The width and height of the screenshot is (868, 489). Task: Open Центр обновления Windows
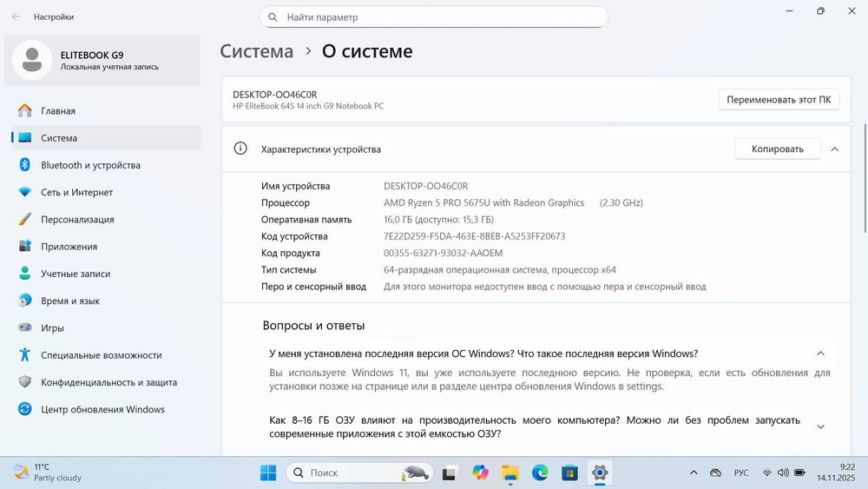pyautogui.click(x=105, y=409)
